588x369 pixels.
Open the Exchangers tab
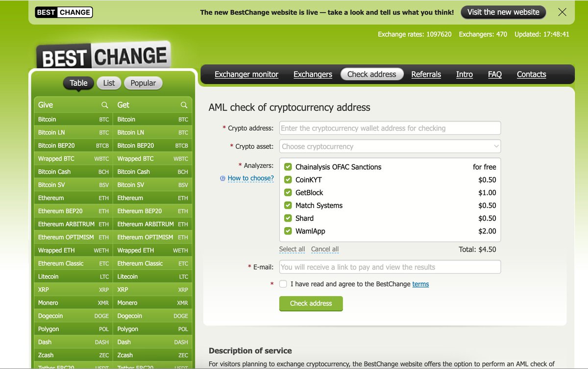pyautogui.click(x=313, y=74)
